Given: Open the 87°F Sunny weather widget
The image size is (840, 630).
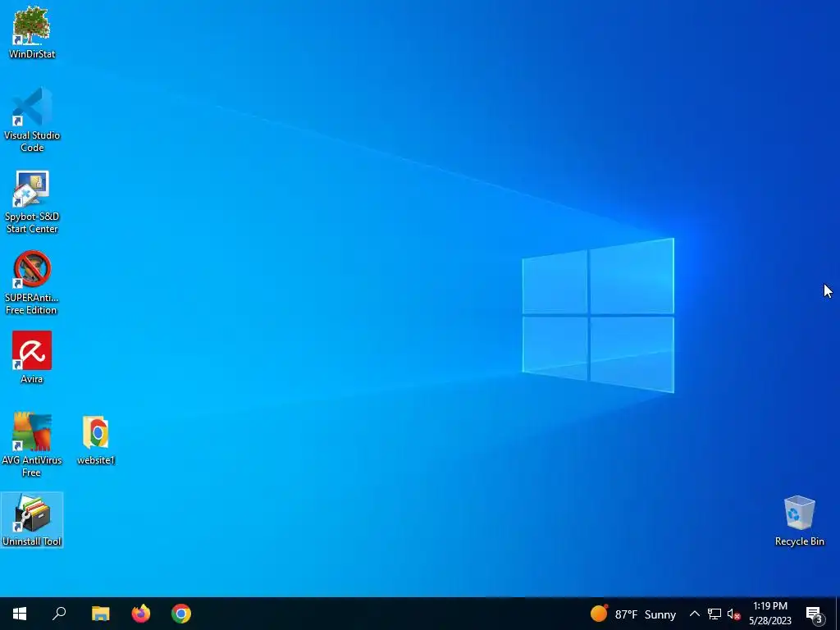Looking at the screenshot, I should [633, 614].
